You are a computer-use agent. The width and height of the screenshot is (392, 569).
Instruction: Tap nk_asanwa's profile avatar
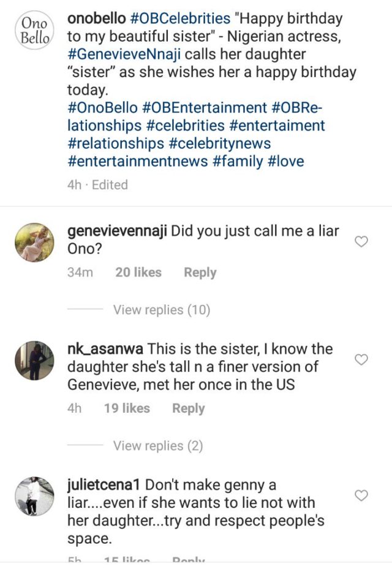point(34,361)
